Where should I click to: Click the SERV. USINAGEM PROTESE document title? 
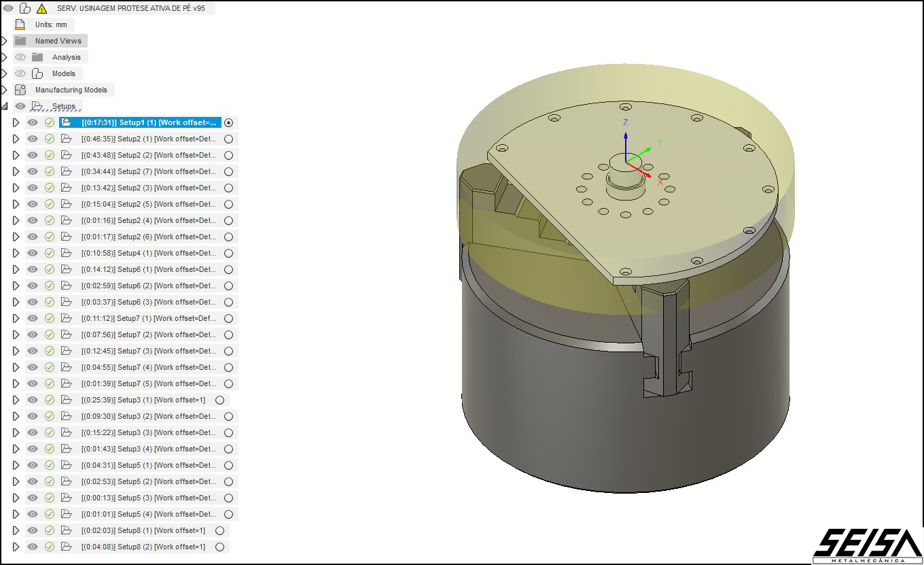pos(131,9)
